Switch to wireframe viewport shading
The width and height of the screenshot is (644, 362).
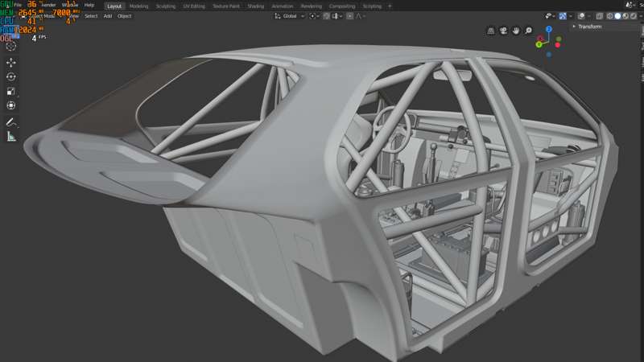coord(610,16)
